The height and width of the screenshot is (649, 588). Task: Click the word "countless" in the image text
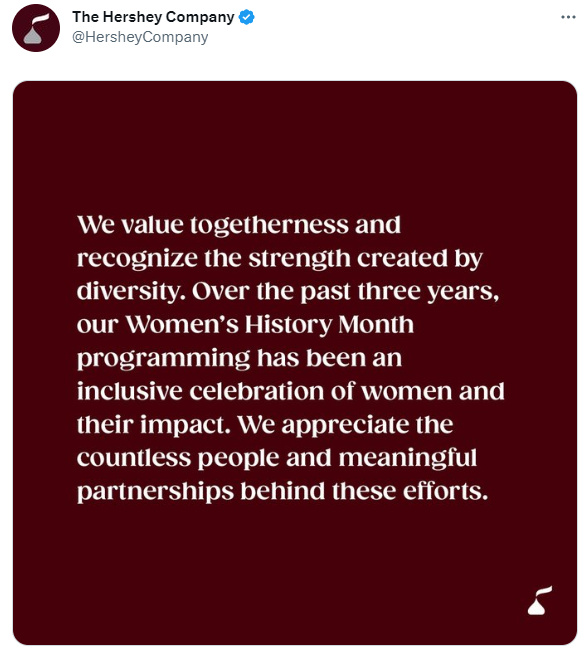134,458
